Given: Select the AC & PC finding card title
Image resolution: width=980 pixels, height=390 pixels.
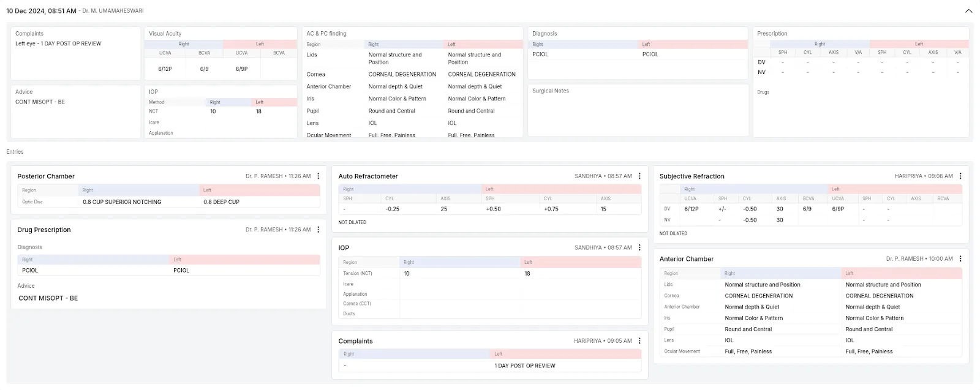Looking at the screenshot, I should [x=326, y=34].
